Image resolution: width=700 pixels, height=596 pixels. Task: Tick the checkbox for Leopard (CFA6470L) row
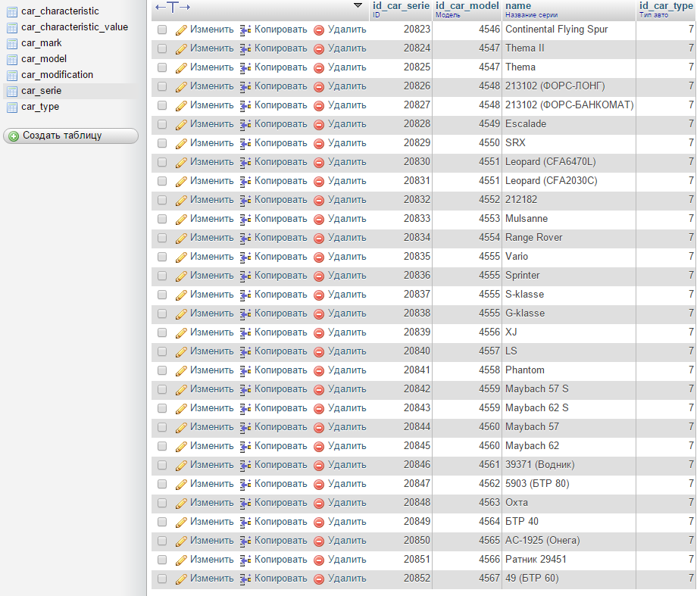pyautogui.click(x=162, y=162)
